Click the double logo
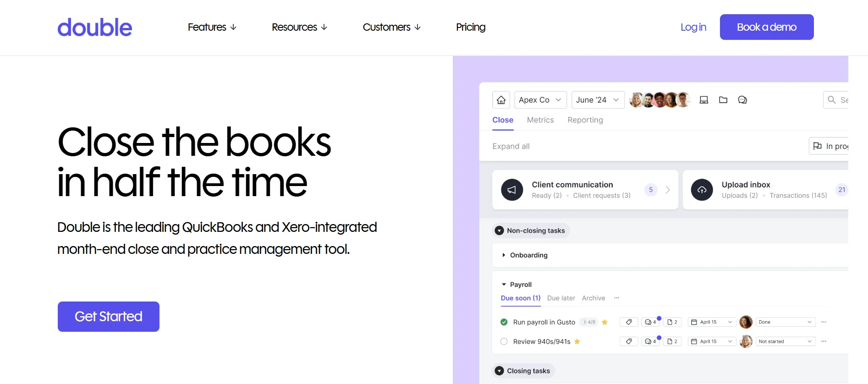 point(95,27)
